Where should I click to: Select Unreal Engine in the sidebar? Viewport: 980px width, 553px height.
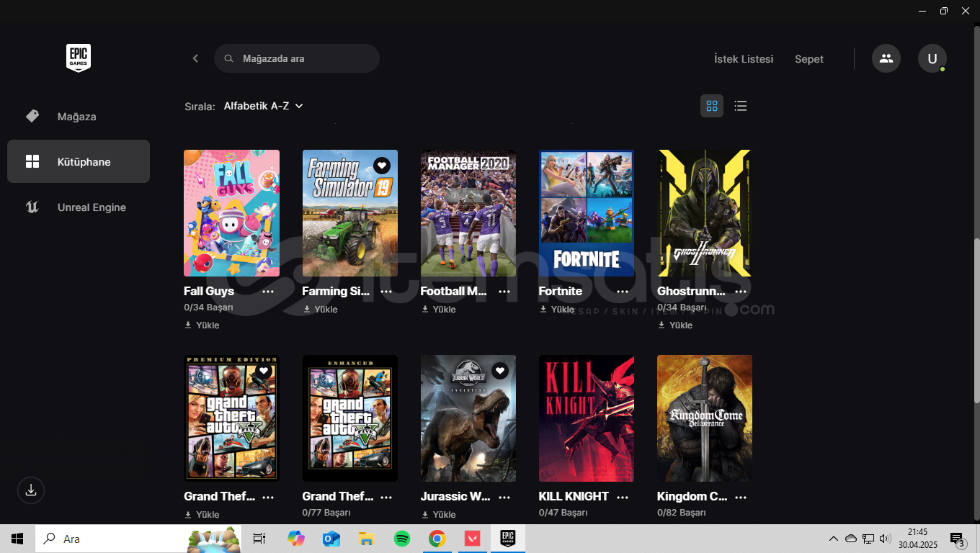92,207
